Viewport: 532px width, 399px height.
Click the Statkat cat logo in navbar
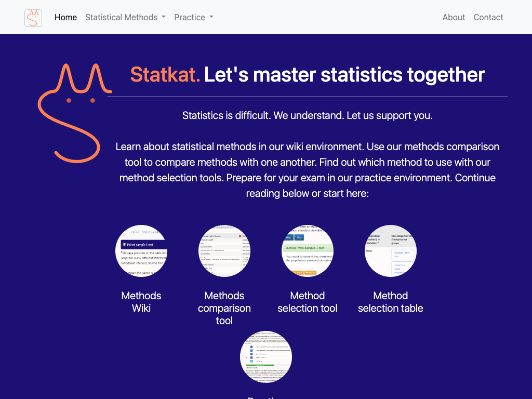[33, 18]
